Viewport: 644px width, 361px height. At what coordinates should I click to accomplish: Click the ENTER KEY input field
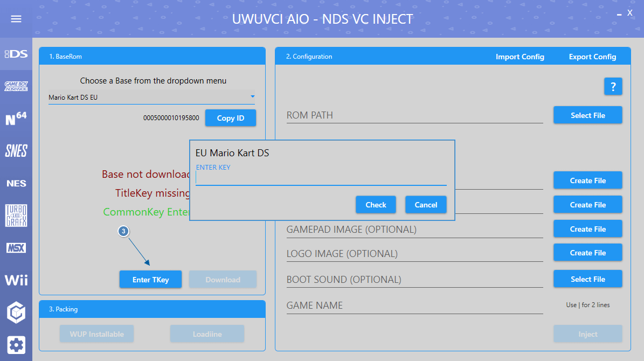321,179
